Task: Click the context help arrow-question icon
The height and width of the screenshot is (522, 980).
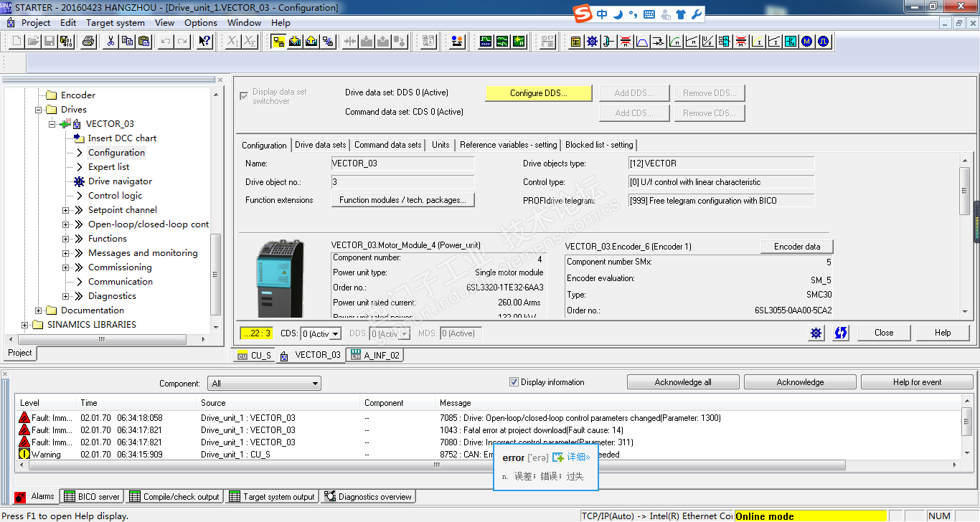Action: tap(205, 42)
